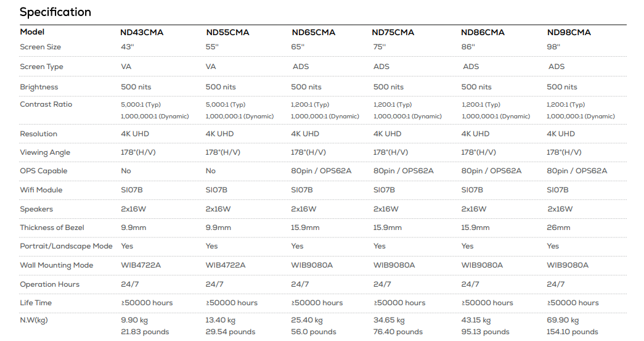Select the Wifi Module row label
Viewport: 644px width, 341px height.
click(41, 190)
